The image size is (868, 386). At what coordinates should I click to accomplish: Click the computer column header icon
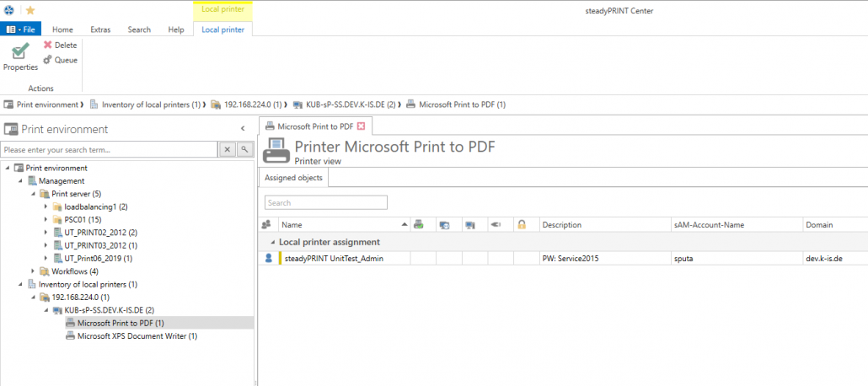click(470, 225)
